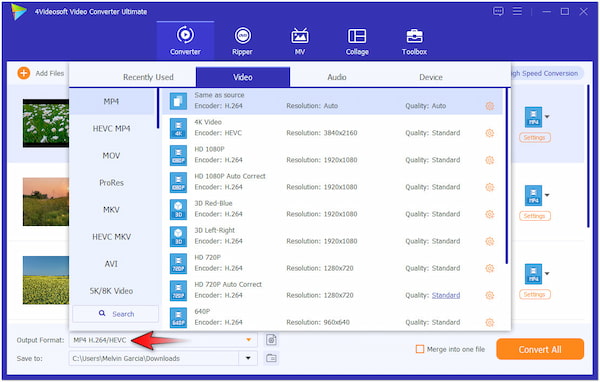600x382 pixels.
Task: Open the feedback chat icon in title bar
Action: pyautogui.click(x=498, y=11)
